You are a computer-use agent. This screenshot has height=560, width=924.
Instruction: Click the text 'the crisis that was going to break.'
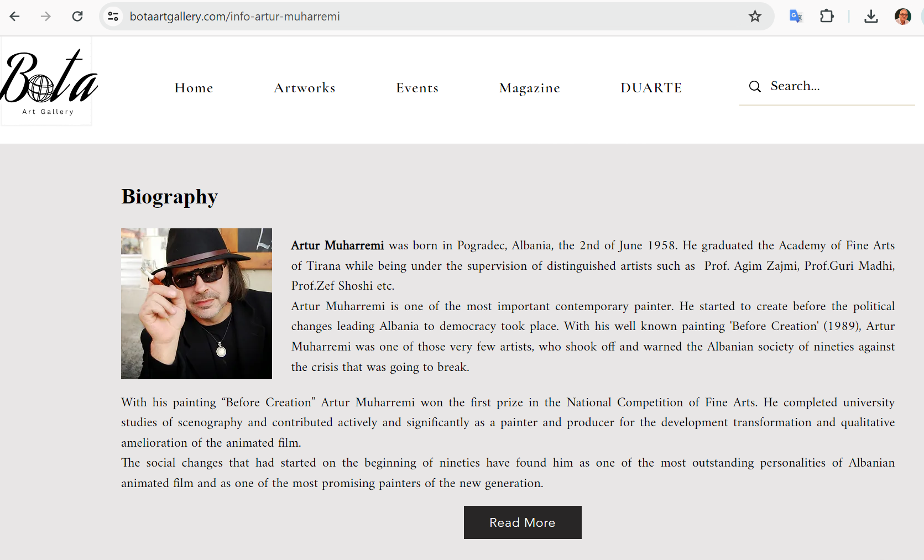380,367
